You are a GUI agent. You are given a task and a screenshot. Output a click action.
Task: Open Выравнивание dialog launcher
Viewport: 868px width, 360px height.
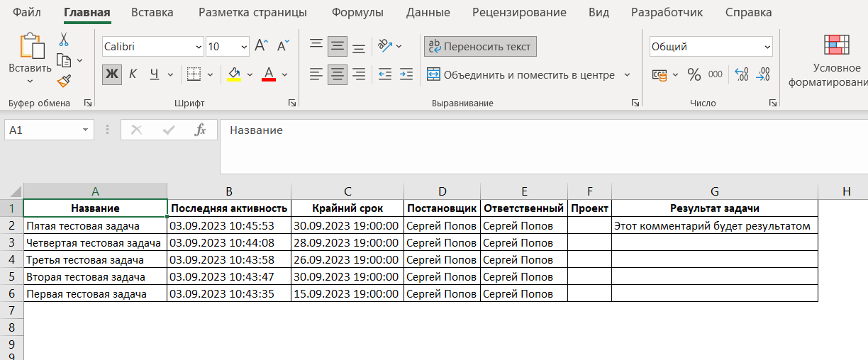pyautogui.click(x=635, y=103)
